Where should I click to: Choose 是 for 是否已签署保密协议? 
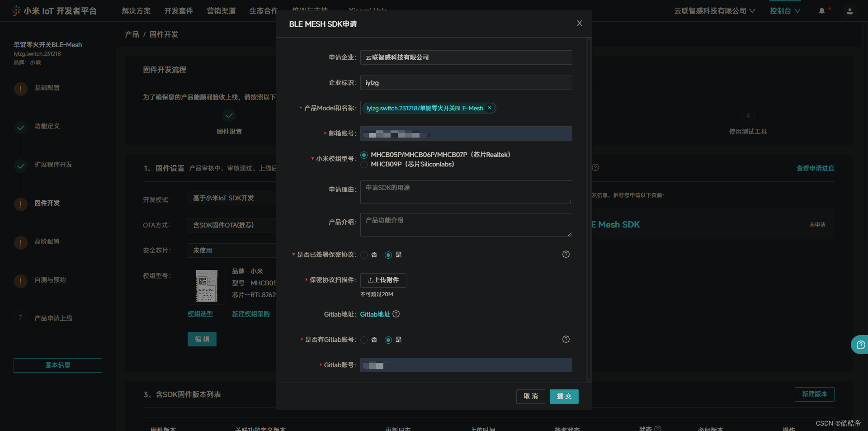[388, 255]
